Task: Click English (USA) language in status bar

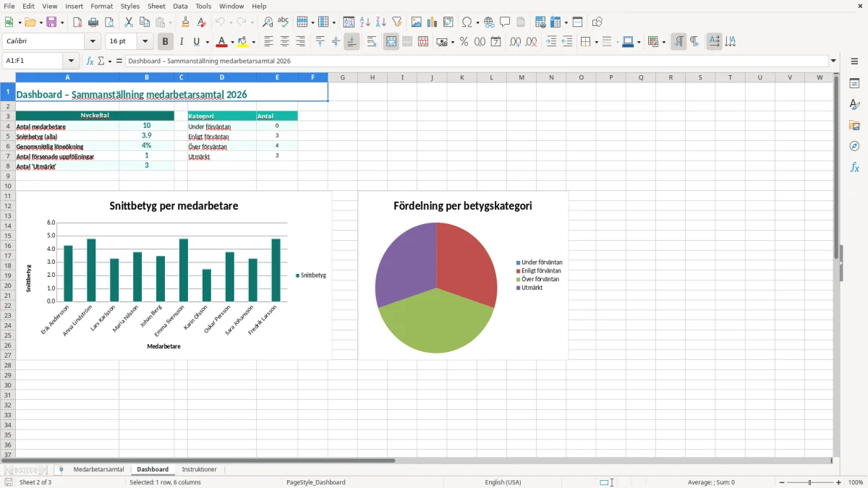Action: (x=503, y=482)
